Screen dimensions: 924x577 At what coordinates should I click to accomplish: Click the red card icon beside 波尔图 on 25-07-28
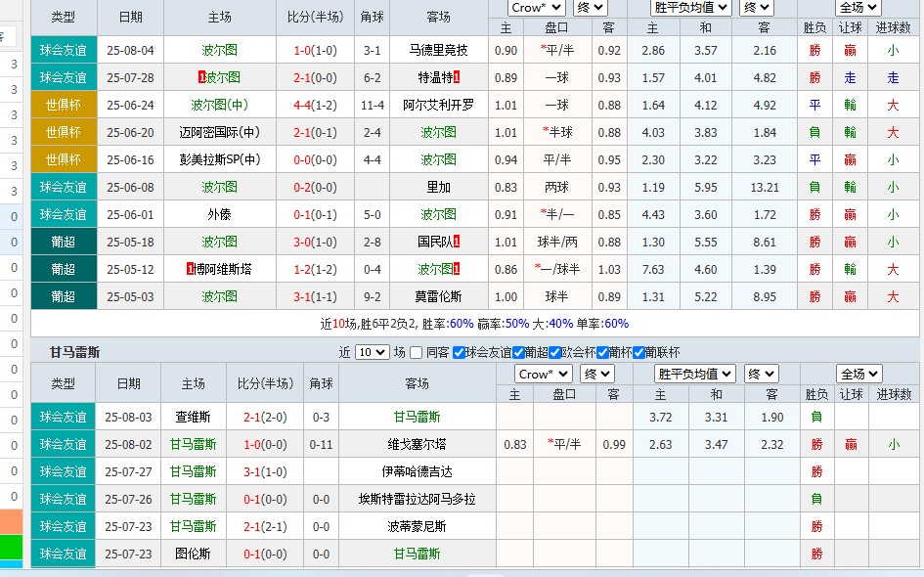(200, 77)
